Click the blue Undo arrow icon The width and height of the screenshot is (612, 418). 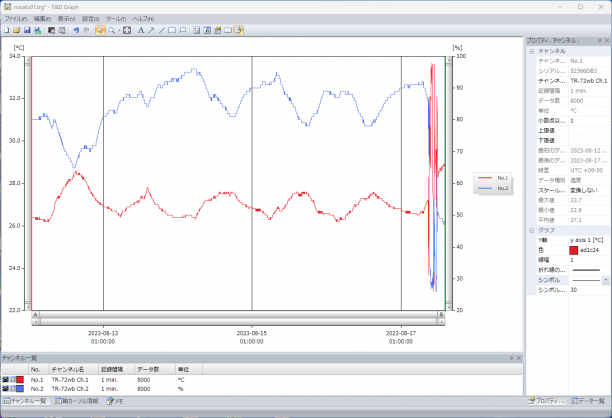(x=76, y=30)
